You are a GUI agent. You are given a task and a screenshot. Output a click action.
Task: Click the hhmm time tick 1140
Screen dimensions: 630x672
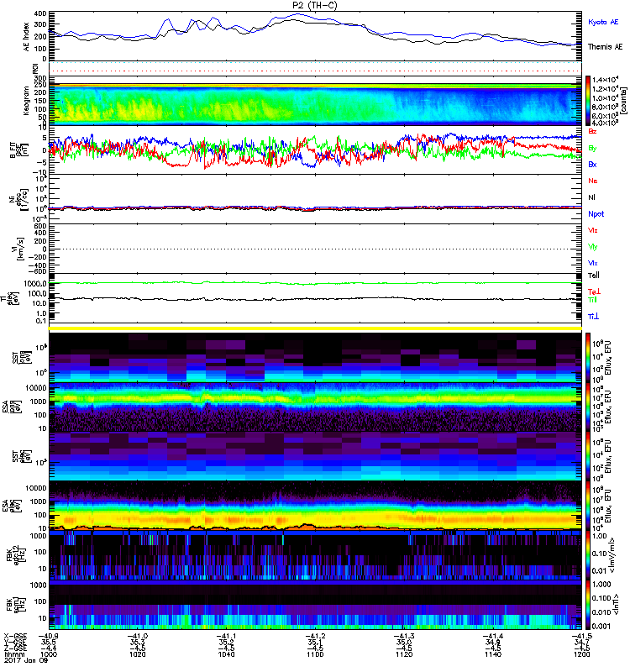pyautogui.click(x=493, y=654)
